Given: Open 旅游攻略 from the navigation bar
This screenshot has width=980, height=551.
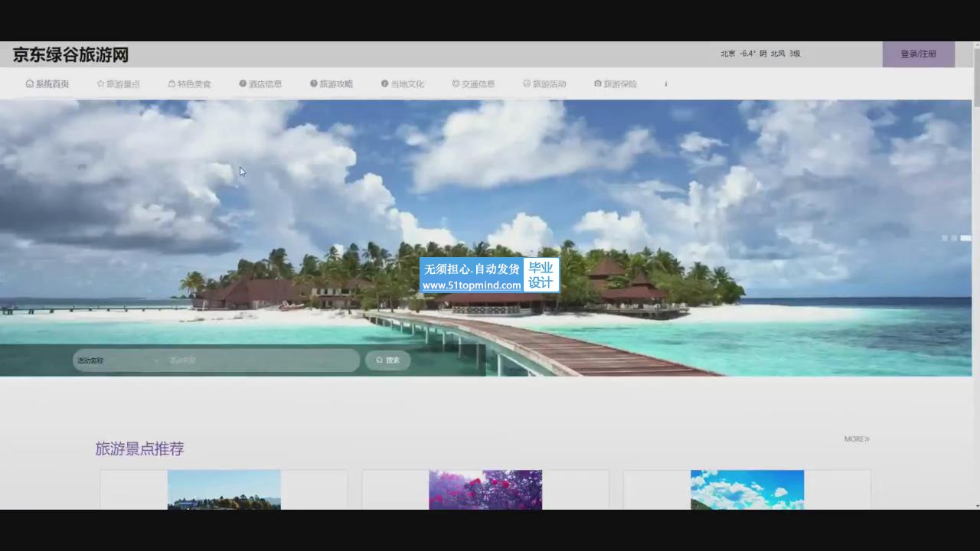Looking at the screenshot, I should pos(332,84).
